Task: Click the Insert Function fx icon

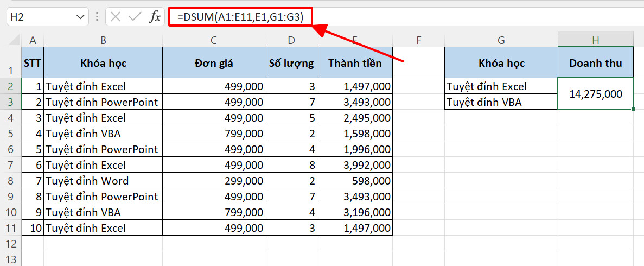Action: click(155, 17)
